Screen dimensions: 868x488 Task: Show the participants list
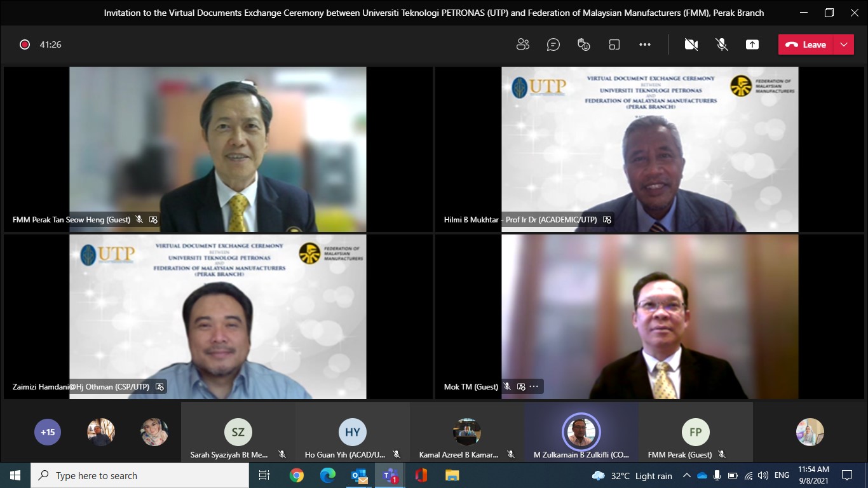(x=523, y=44)
